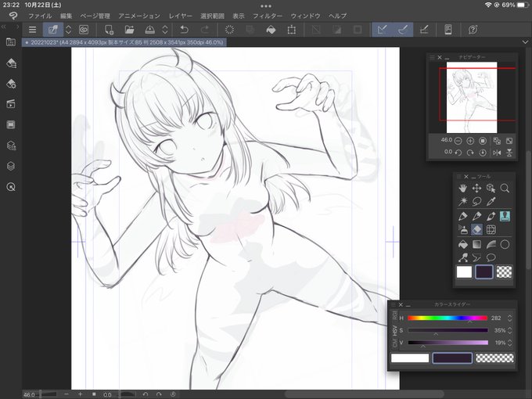Click Undo in the command bar
This screenshot has height=399, width=532.
pyautogui.click(x=184, y=30)
